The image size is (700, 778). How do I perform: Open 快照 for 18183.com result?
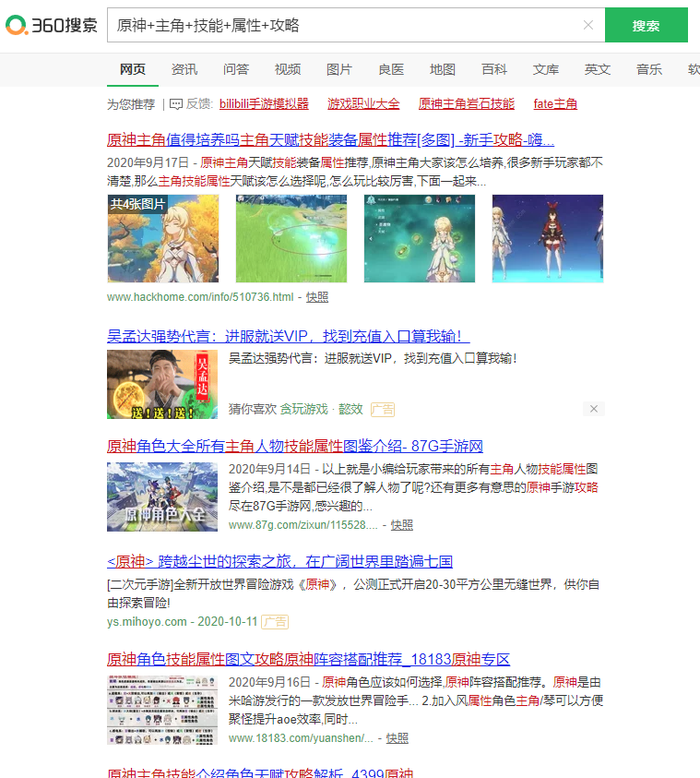tap(397, 738)
